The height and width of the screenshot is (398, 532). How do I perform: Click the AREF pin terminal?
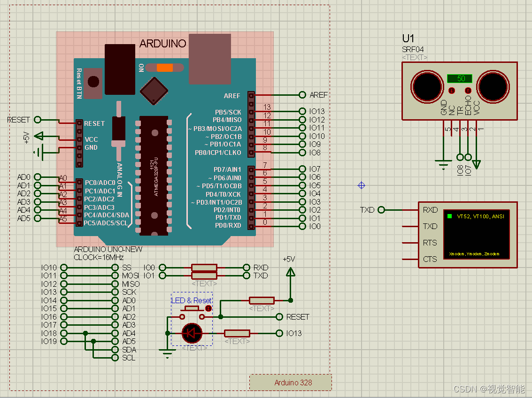click(302, 95)
